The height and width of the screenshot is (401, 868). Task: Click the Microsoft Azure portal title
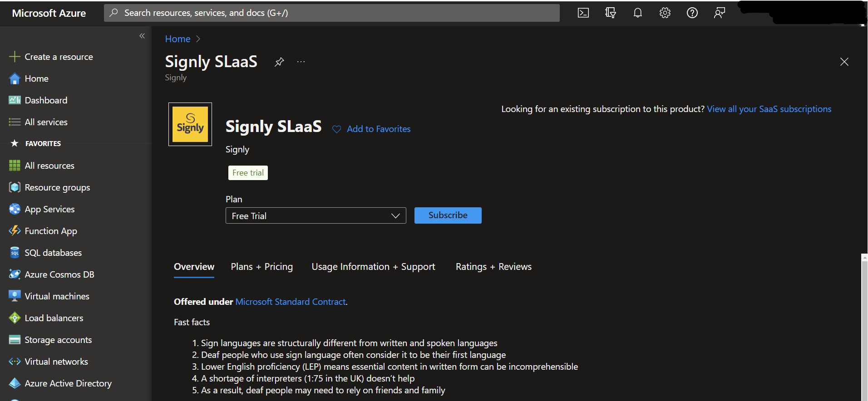click(x=49, y=13)
